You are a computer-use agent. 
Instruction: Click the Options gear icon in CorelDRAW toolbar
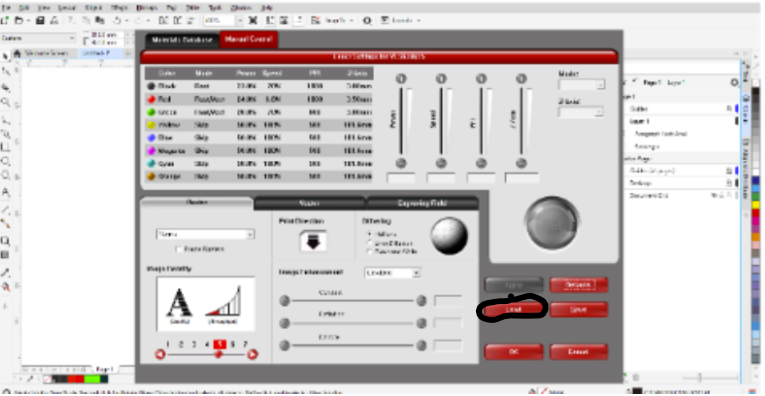pyautogui.click(x=367, y=20)
